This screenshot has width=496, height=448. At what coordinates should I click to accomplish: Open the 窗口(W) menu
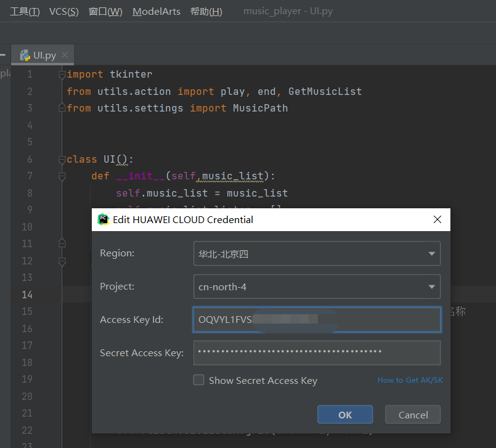pos(105,12)
